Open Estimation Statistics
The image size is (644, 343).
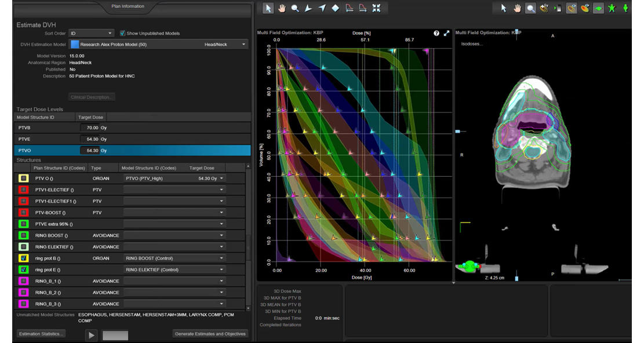pyautogui.click(x=40, y=333)
